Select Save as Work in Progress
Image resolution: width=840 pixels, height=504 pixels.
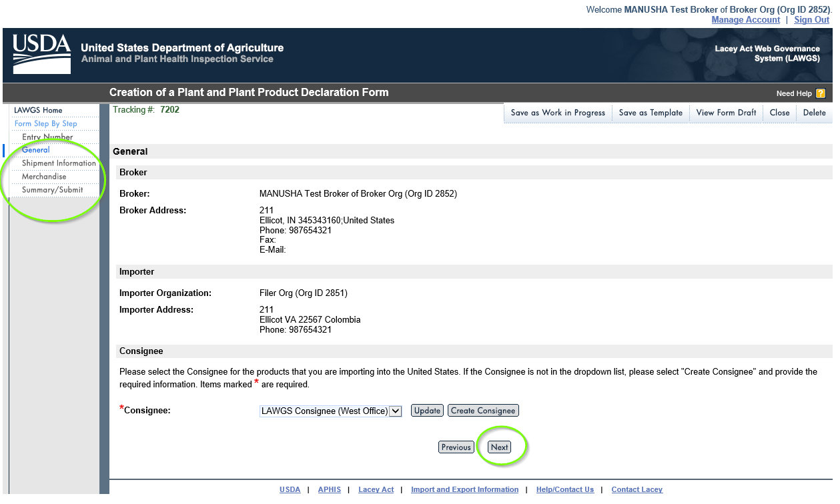click(558, 113)
